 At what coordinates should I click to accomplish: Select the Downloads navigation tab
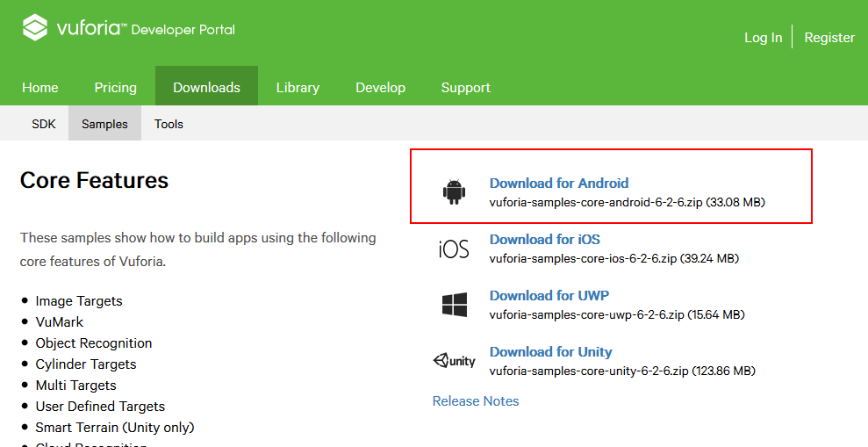(x=206, y=88)
